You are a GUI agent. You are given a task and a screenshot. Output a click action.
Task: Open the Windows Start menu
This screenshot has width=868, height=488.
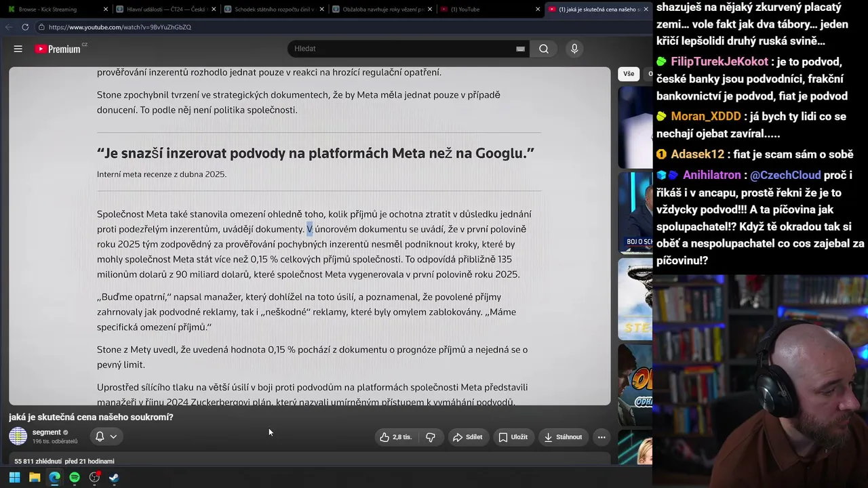[x=14, y=477]
